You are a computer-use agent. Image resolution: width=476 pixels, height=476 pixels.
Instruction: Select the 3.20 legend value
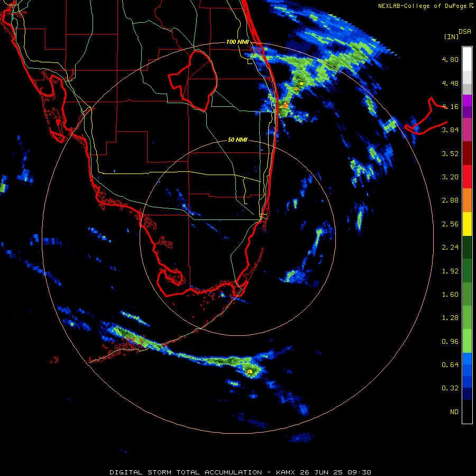point(450,177)
